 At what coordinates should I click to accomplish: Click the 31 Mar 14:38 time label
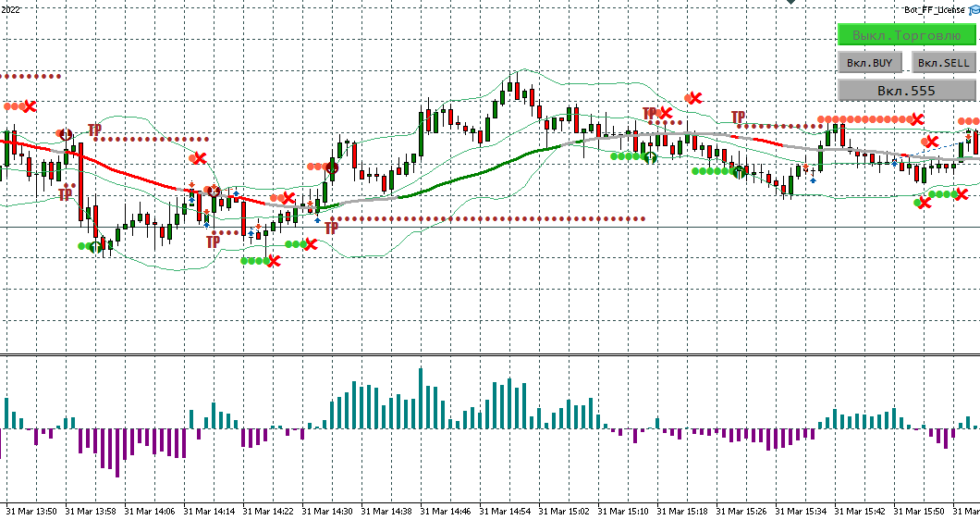pyautogui.click(x=386, y=512)
